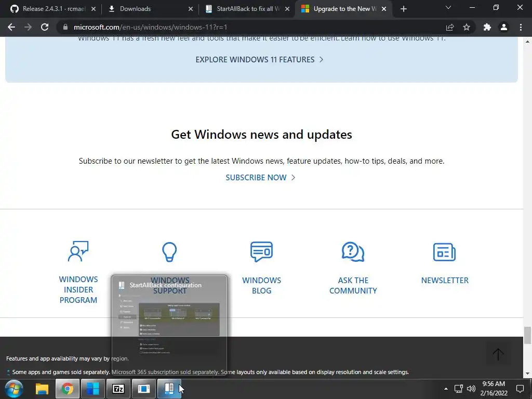Click the scrollbar up arrow

(x=527, y=42)
